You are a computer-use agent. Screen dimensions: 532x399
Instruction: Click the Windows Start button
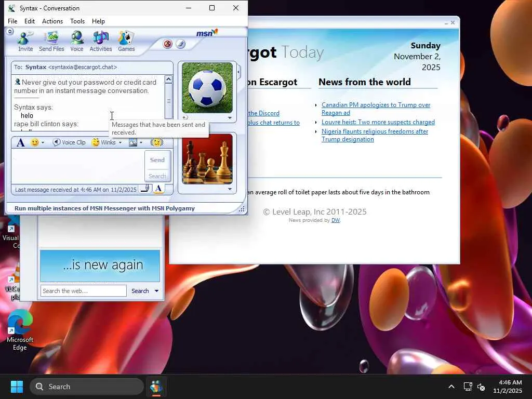(17, 387)
